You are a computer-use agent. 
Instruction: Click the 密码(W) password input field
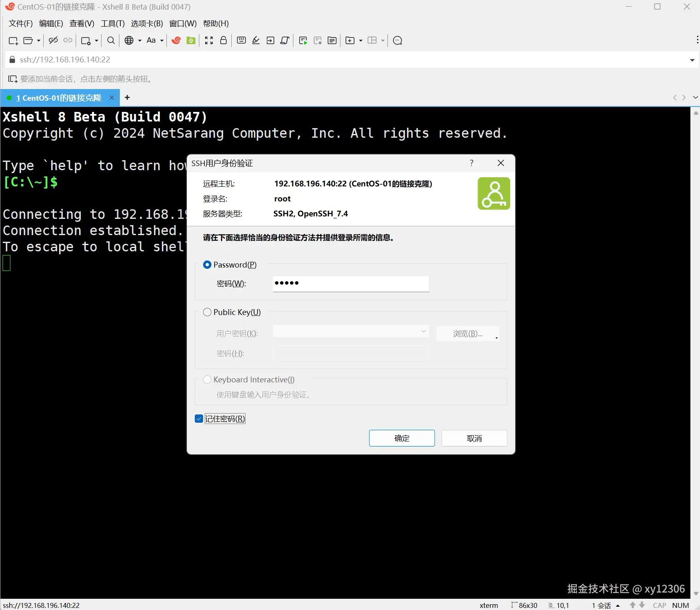(x=351, y=284)
